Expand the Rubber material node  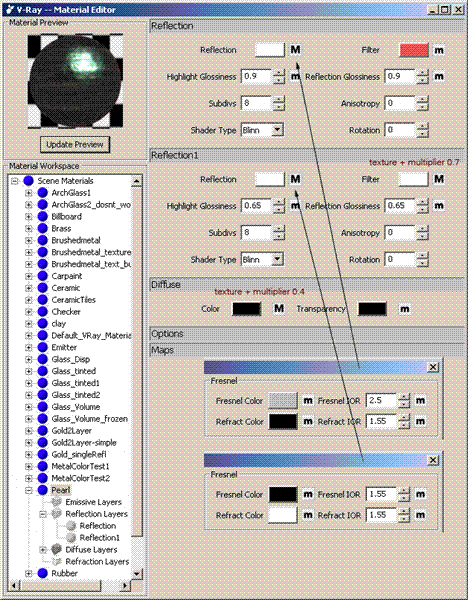(29, 573)
